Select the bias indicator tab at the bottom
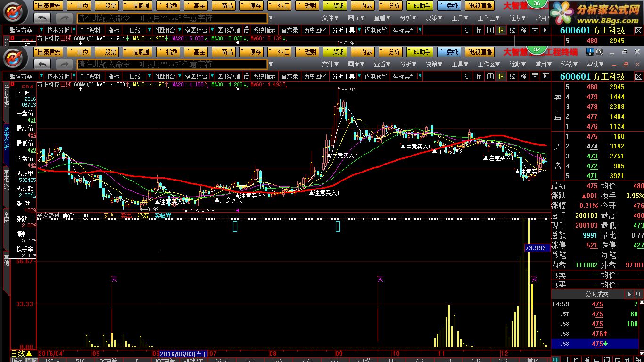This screenshot has width=644, height=362. point(222,360)
